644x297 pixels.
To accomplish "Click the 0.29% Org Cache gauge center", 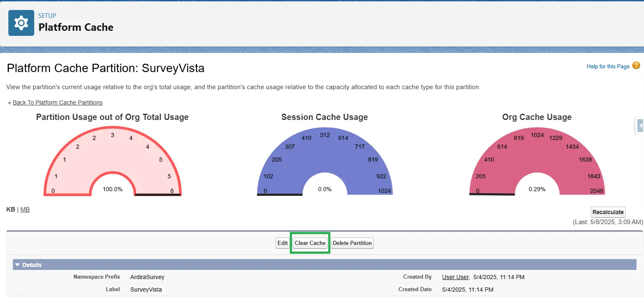I will click(x=537, y=189).
